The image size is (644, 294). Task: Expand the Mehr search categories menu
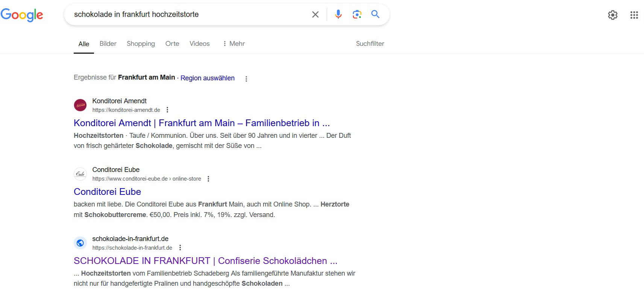click(x=233, y=44)
